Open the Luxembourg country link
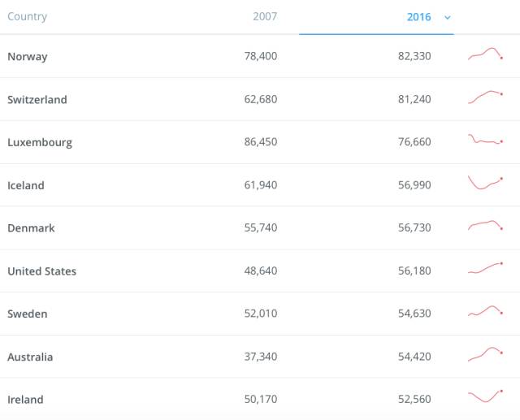 point(40,142)
